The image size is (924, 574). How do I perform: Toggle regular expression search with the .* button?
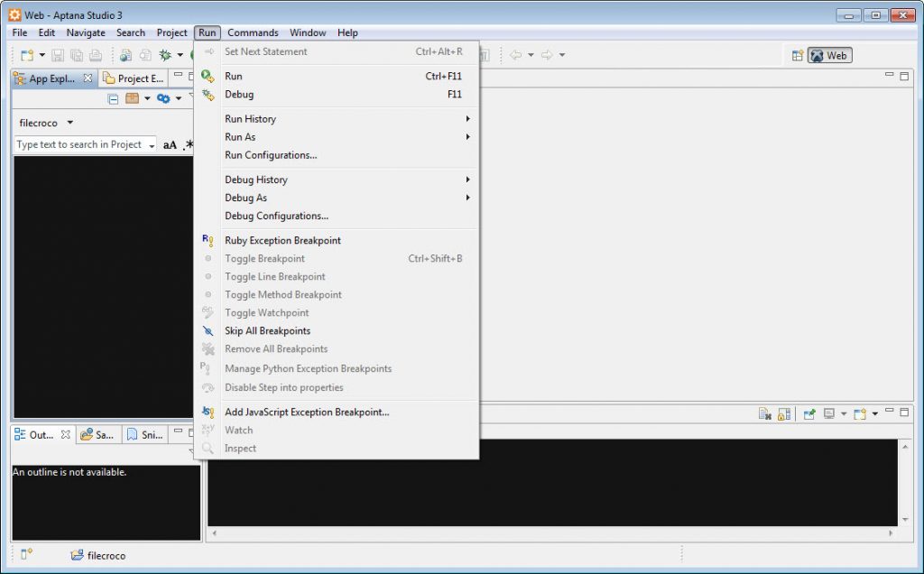[x=188, y=145]
